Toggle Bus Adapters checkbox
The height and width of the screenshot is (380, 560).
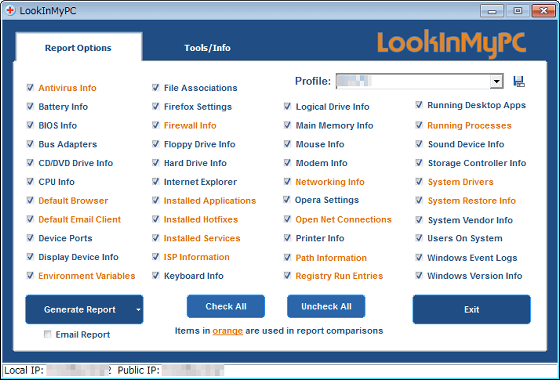click(30, 144)
